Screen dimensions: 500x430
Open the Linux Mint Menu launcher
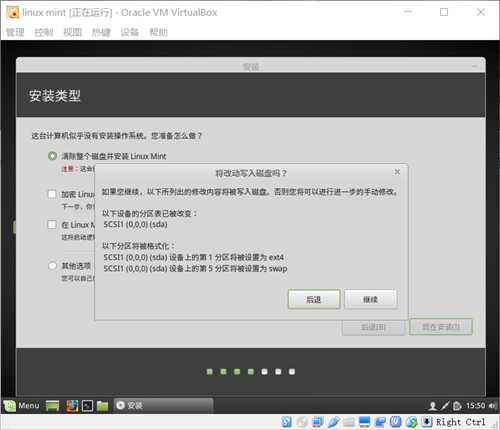tap(22, 405)
